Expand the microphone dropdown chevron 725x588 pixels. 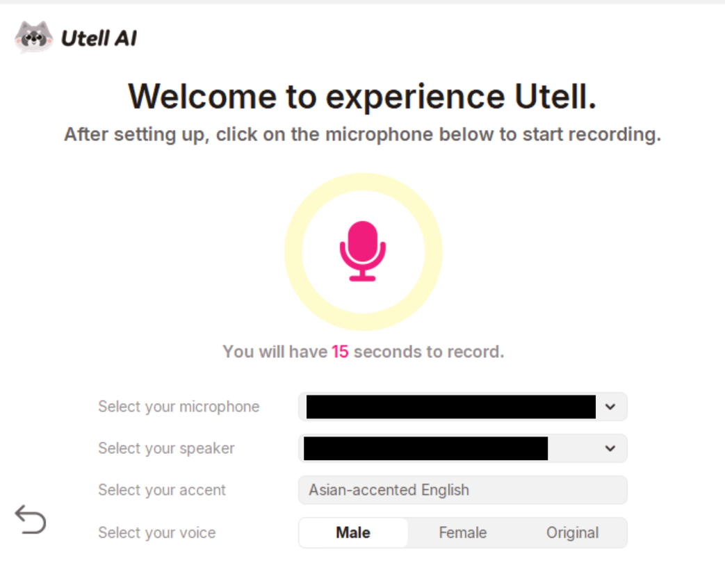point(610,407)
